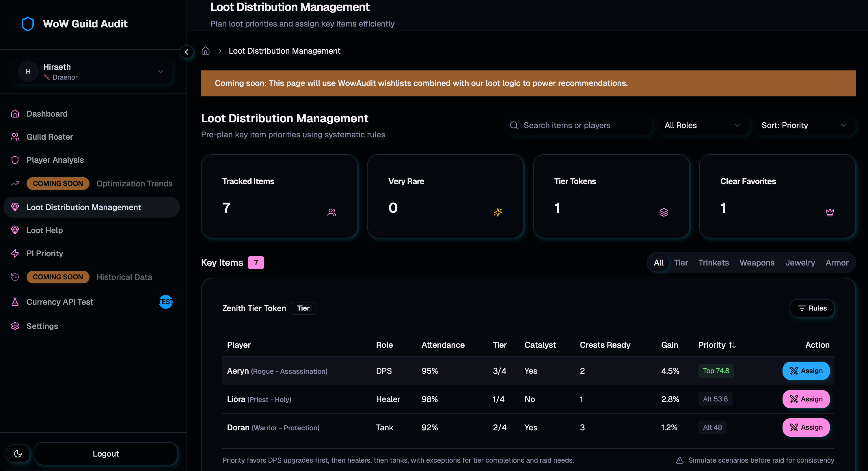Select Loot Distribution Management in the sidebar
This screenshot has width=868, height=471.
[83, 207]
